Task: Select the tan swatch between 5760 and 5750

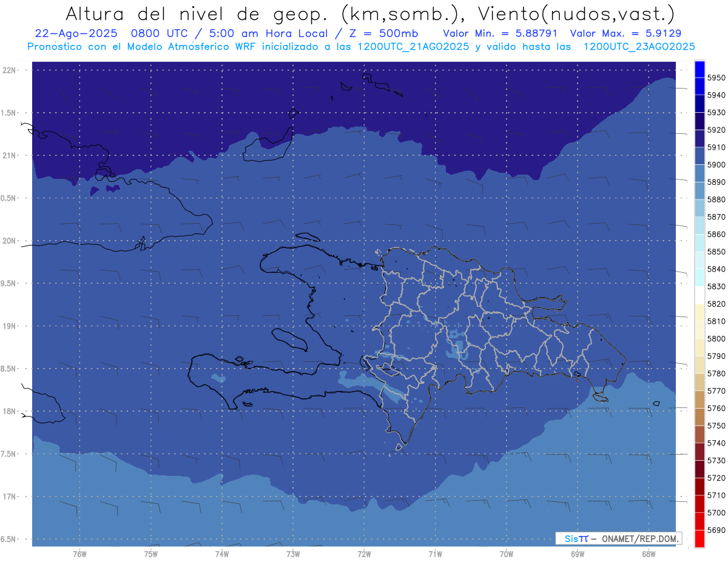Action: click(x=699, y=417)
